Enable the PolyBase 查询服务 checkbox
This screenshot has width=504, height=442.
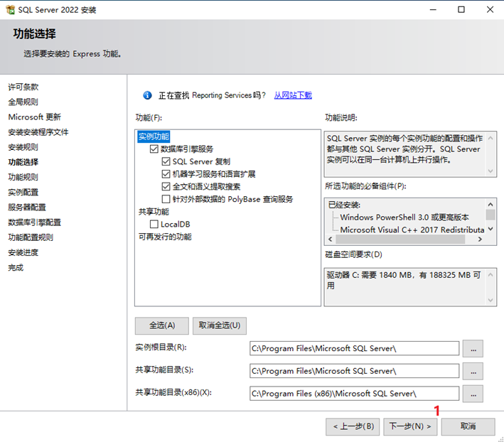(x=166, y=199)
